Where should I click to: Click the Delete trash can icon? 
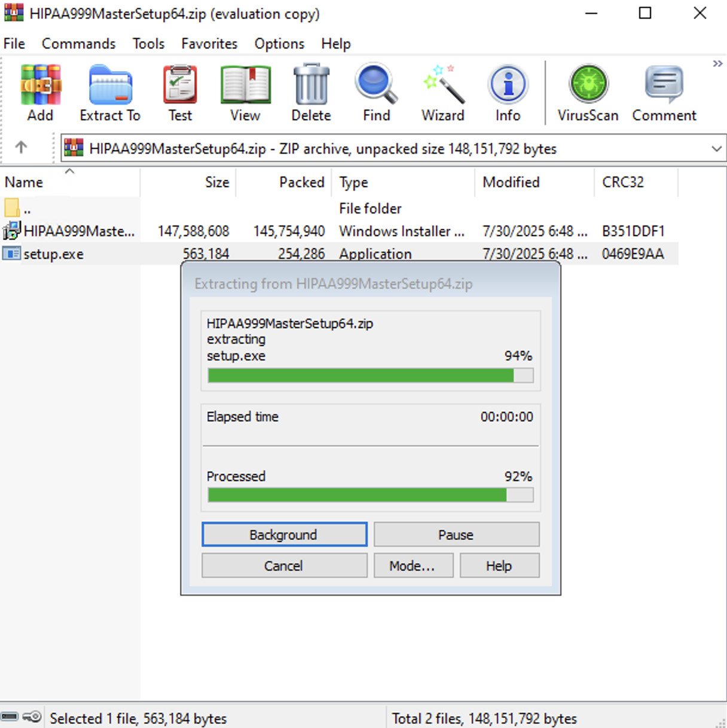point(311,85)
